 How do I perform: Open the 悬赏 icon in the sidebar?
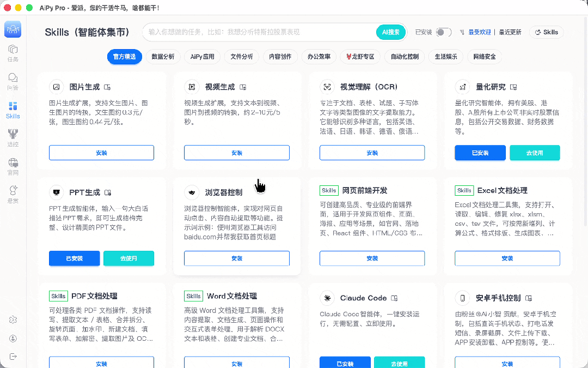(x=13, y=194)
